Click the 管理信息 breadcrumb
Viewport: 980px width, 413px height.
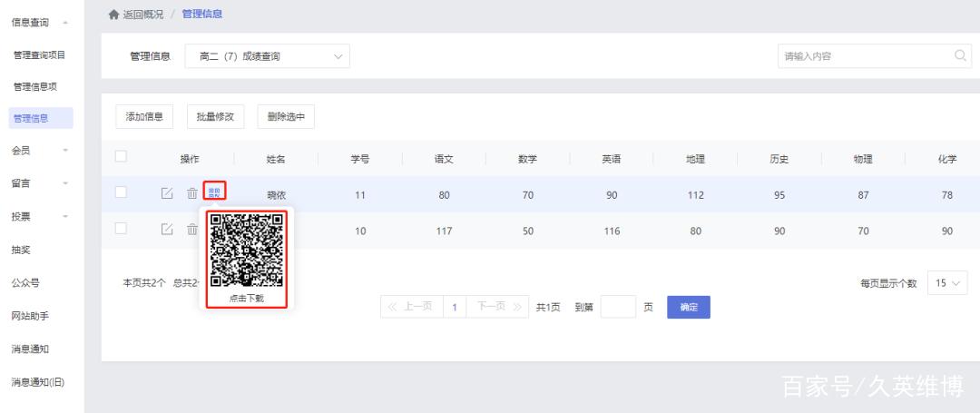(x=201, y=14)
